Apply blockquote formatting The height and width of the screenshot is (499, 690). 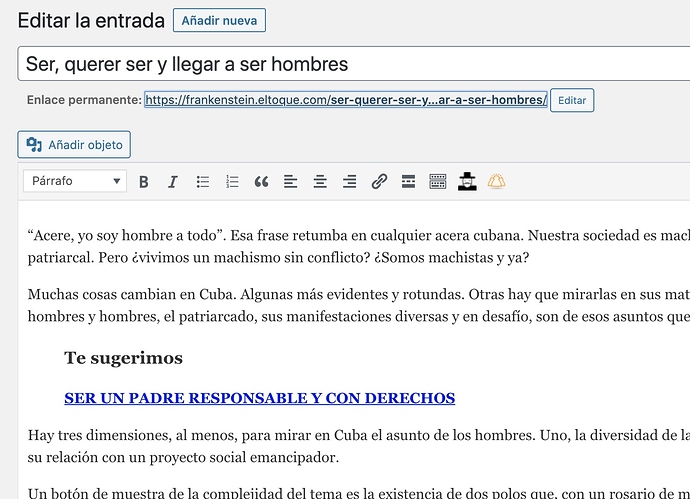[261, 181]
